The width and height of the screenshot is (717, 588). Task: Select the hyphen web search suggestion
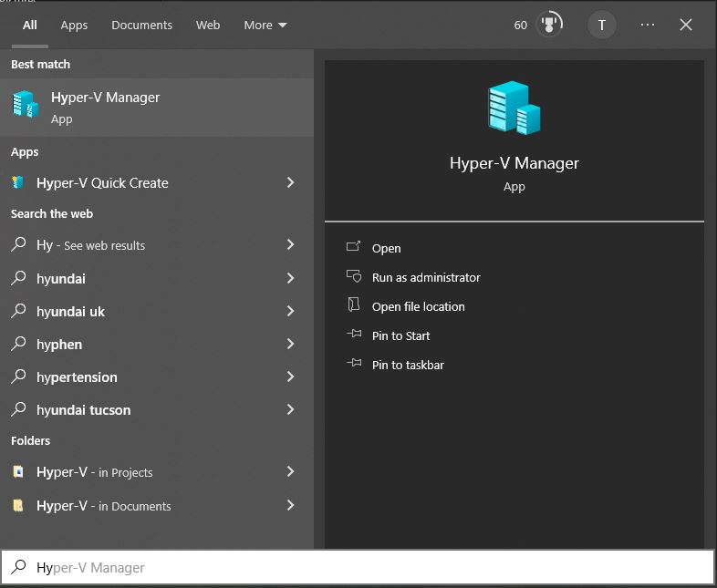[59, 345]
